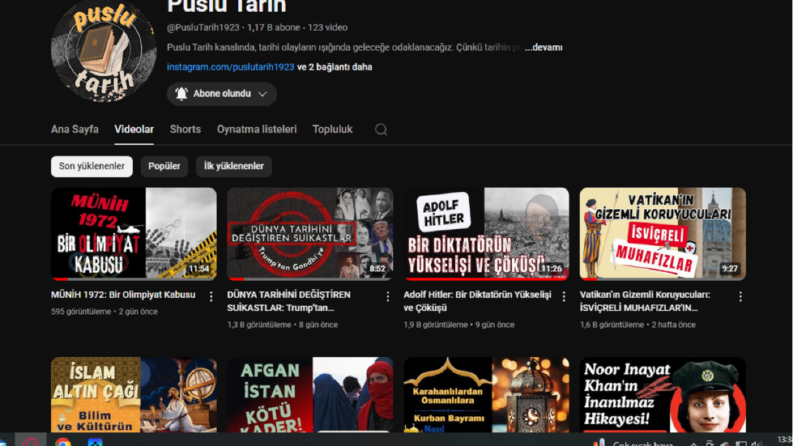Viewport: 793px width, 446px height.
Task: Open the İslam Altın Çağı video thumbnail
Action: tap(134, 395)
